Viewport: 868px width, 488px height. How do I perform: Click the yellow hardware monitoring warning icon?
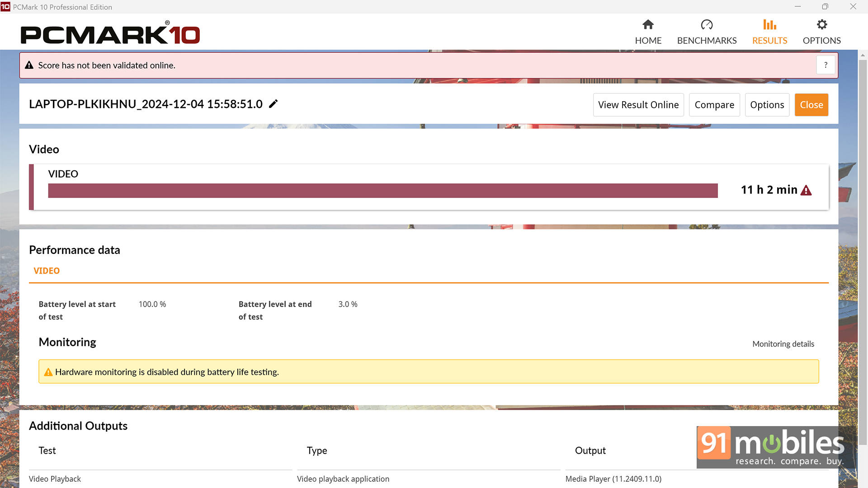tap(48, 372)
